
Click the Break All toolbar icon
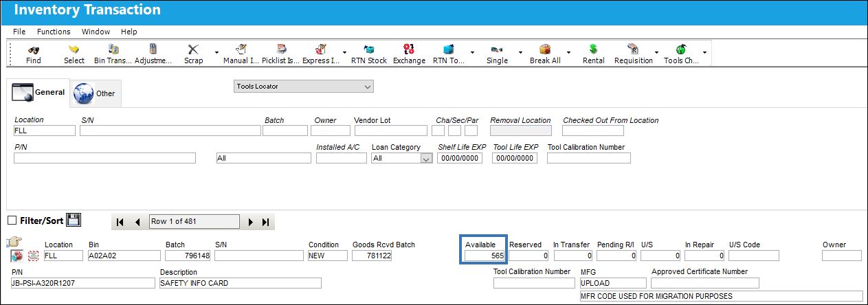tap(545, 49)
